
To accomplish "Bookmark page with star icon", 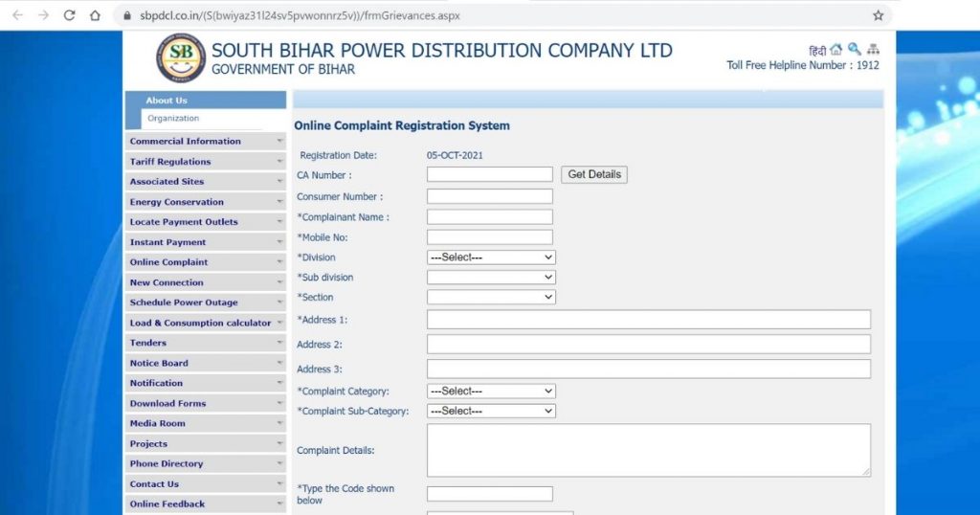I will [878, 15].
